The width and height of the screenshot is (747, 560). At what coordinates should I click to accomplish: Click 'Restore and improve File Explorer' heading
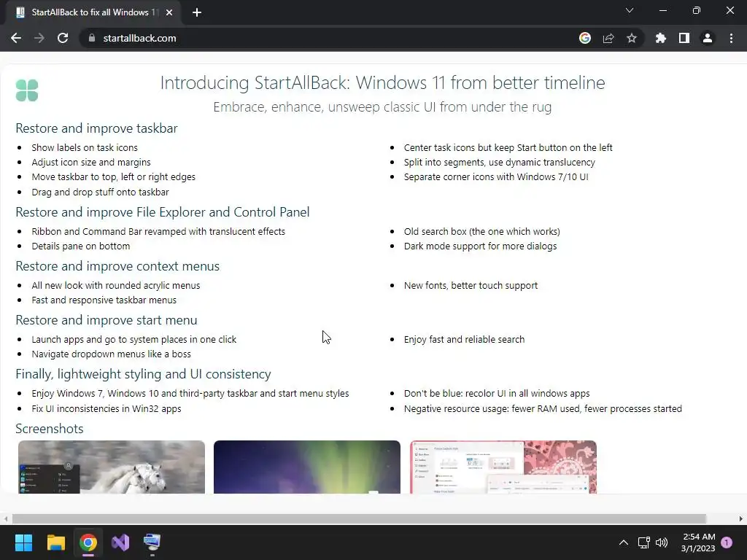point(163,212)
